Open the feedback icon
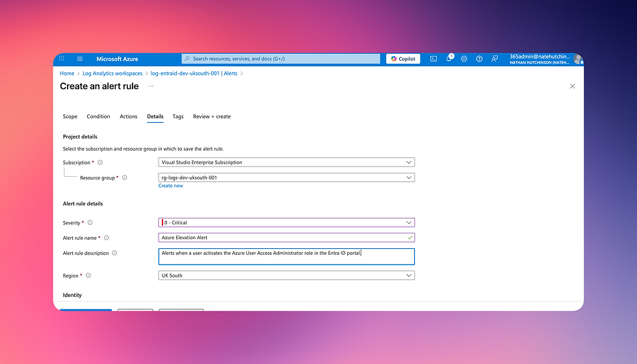Viewport: 637px width, 364px height. [495, 59]
